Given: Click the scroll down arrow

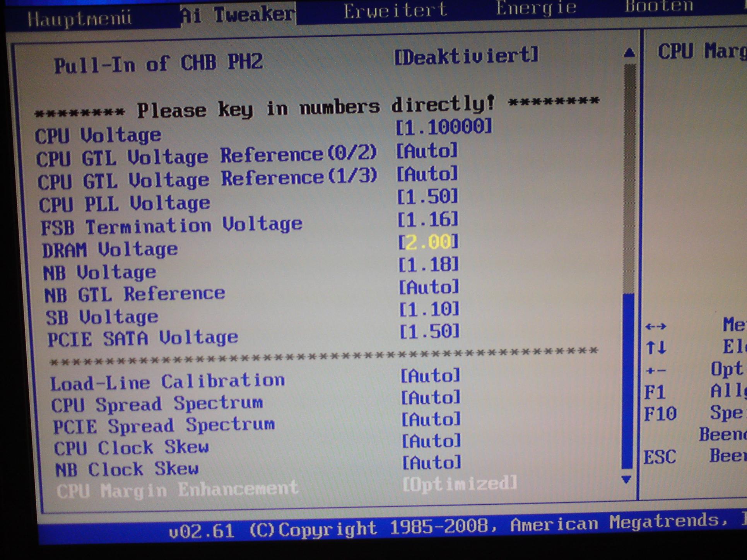Looking at the screenshot, I should 626,480.
